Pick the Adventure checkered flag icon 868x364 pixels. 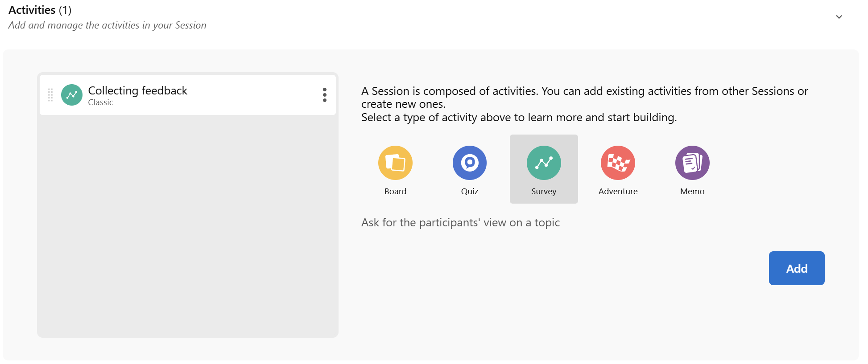(x=618, y=163)
